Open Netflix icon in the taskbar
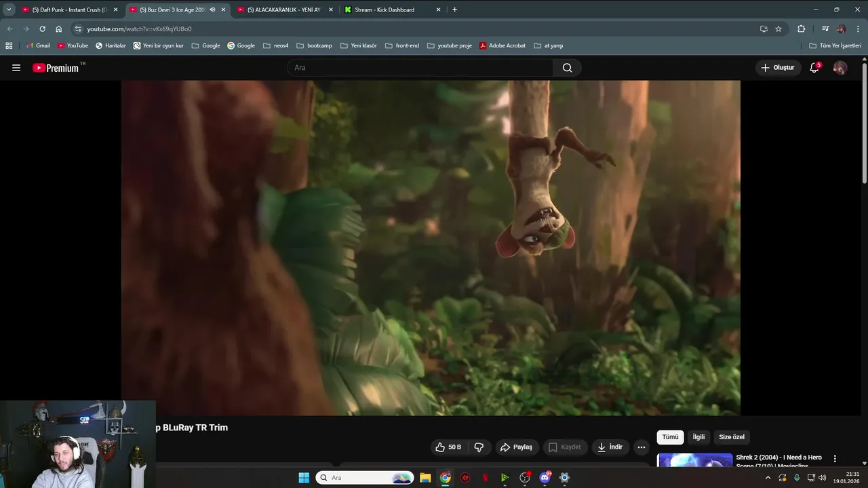This screenshot has height=488, width=868. pos(485,478)
